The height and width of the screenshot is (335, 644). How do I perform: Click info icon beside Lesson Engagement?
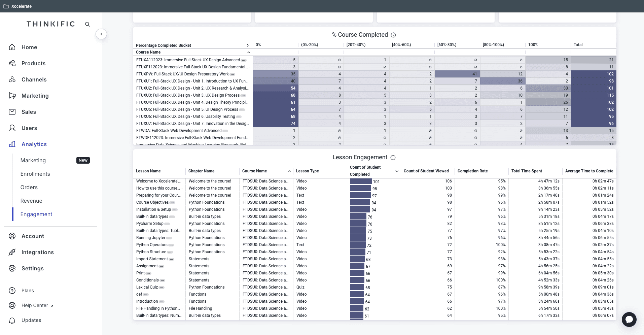393,158
